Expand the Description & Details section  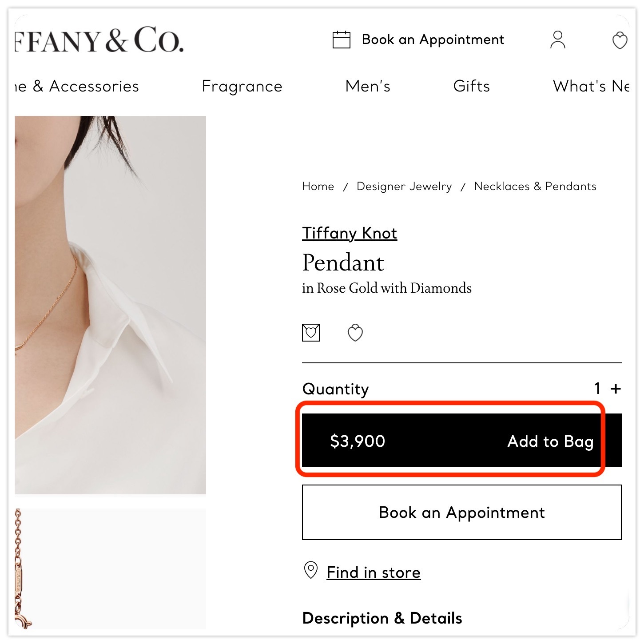pos(382,618)
